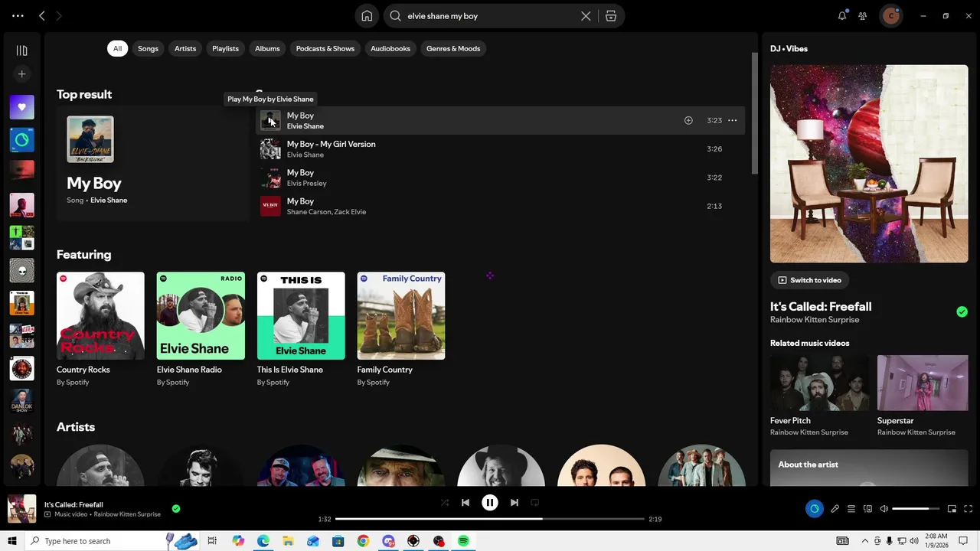Toggle shuffle in the player bar

[445, 503]
